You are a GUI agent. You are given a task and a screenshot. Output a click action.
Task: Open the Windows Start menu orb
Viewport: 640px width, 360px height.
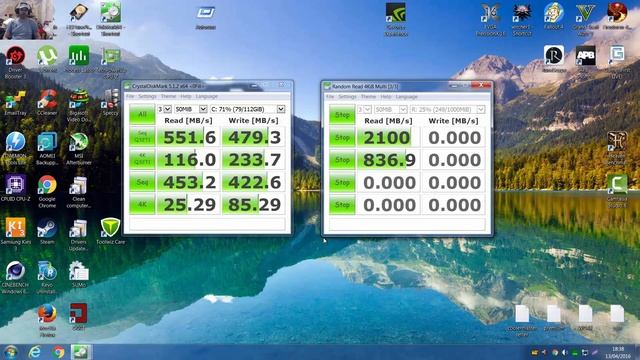(10, 352)
